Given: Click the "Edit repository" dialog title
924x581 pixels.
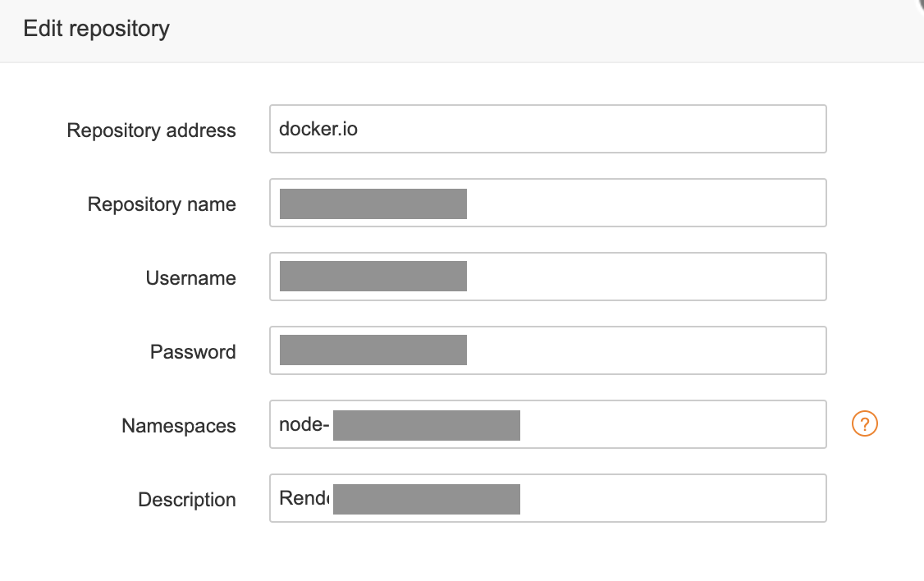Looking at the screenshot, I should (x=96, y=29).
